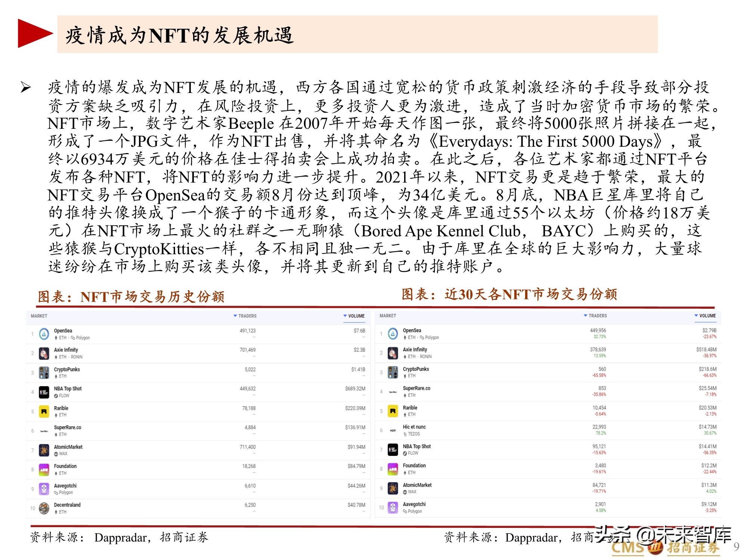Click the WAX chain label in the left table
The image size is (747, 560).
(61, 454)
